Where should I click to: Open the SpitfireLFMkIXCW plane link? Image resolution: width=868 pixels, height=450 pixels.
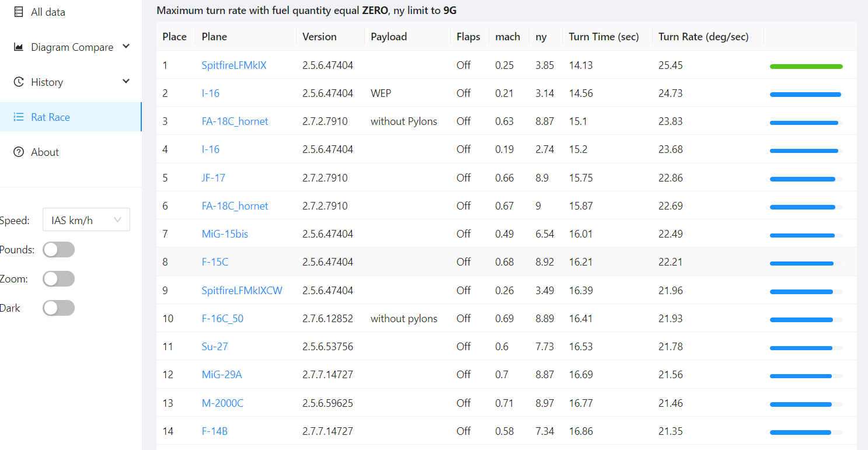coord(242,291)
